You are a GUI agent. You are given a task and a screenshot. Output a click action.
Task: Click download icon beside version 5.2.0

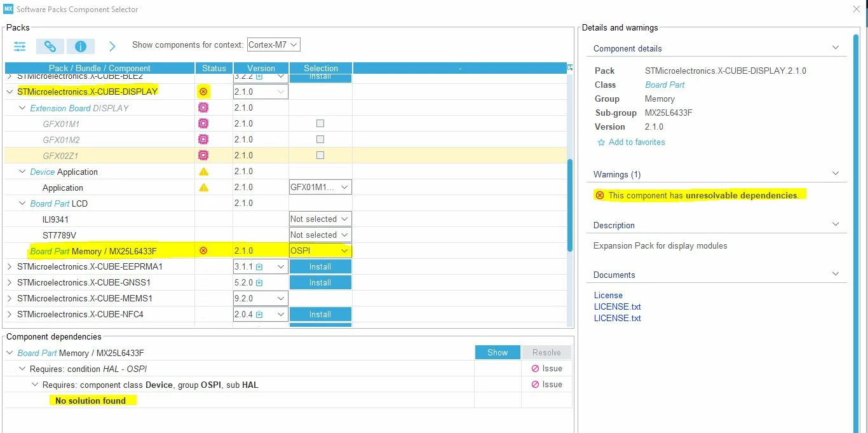pos(259,283)
